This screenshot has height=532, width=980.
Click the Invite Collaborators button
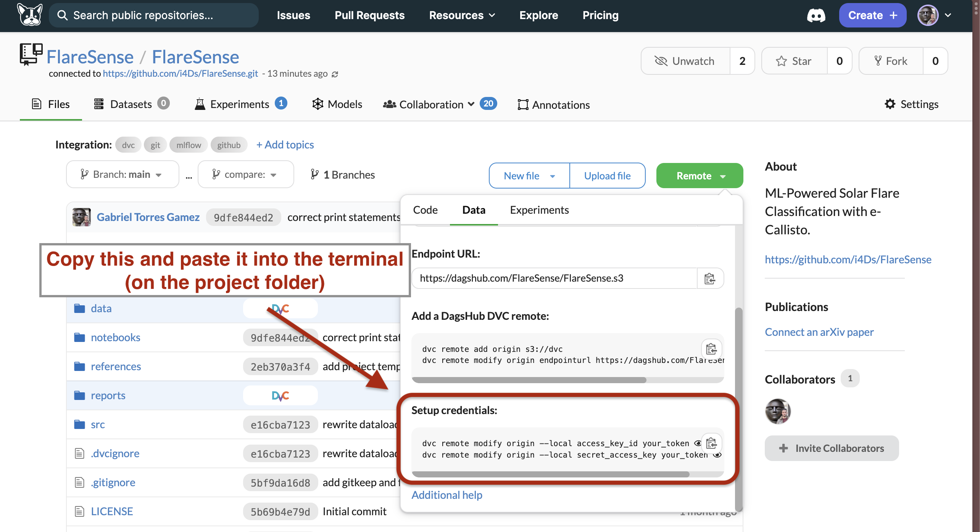[832, 448]
